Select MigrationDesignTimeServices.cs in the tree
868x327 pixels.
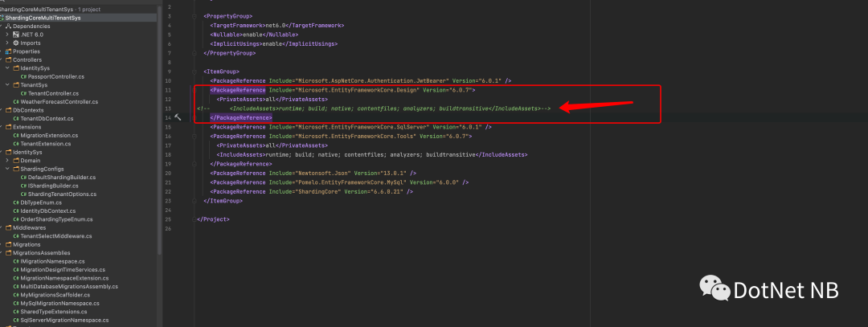[63, 269]
